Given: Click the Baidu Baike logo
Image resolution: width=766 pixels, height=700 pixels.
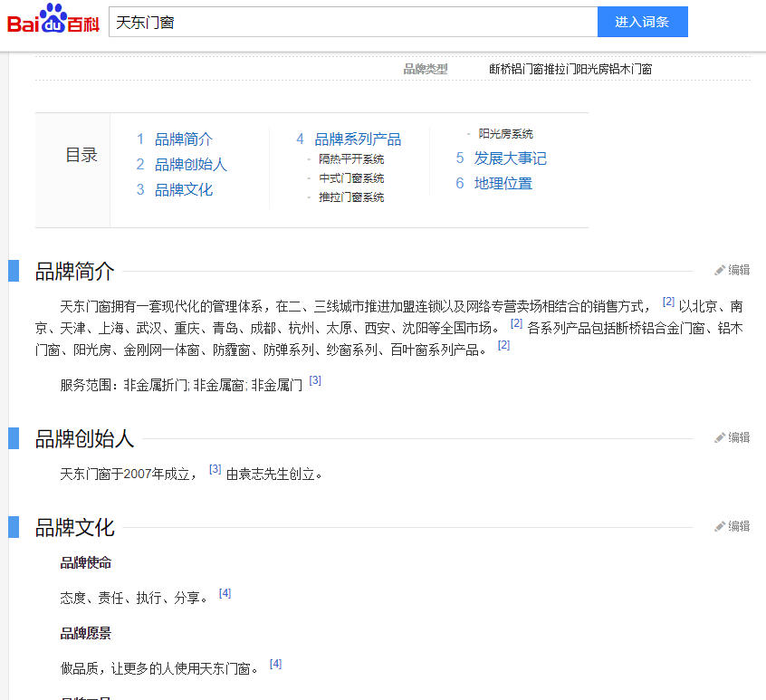Looking at the screenshot, I should click(53, 20).
